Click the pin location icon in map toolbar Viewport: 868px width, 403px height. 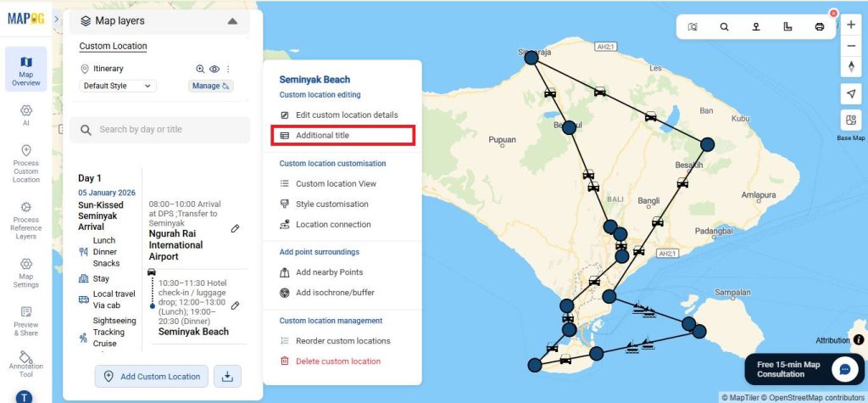pyautogui.click(x=755, y=26)
